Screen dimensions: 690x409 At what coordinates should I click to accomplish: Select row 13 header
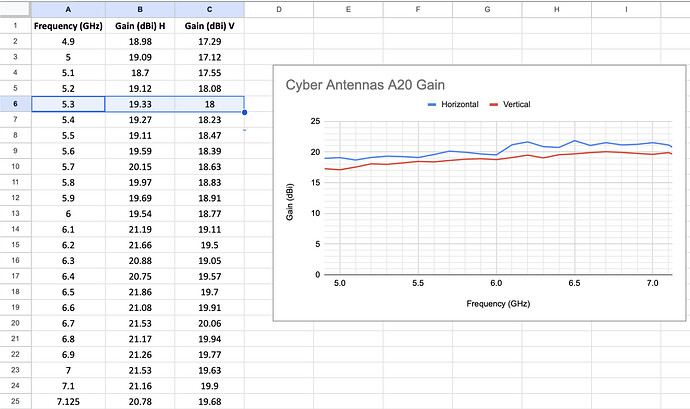(x=15, y=214)
